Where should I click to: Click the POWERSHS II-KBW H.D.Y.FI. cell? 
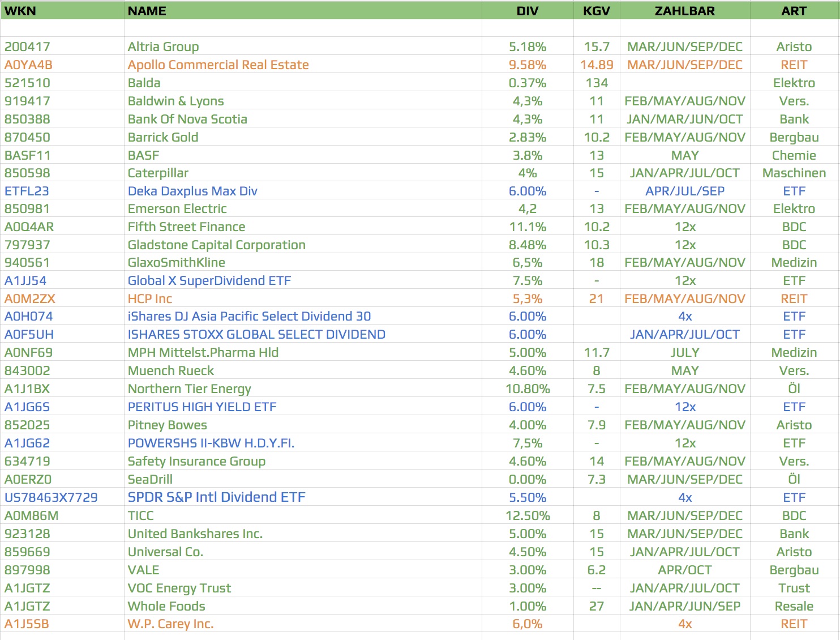303,443
